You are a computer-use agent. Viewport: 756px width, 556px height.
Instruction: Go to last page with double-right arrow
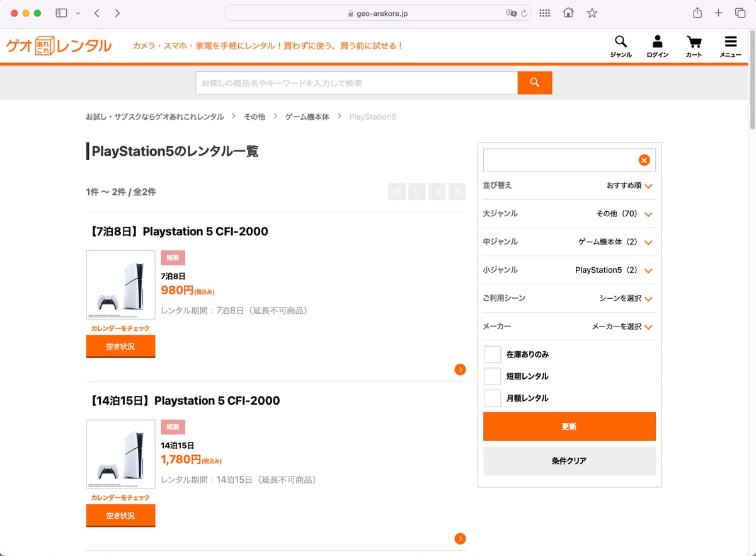[x=457, y=192]
